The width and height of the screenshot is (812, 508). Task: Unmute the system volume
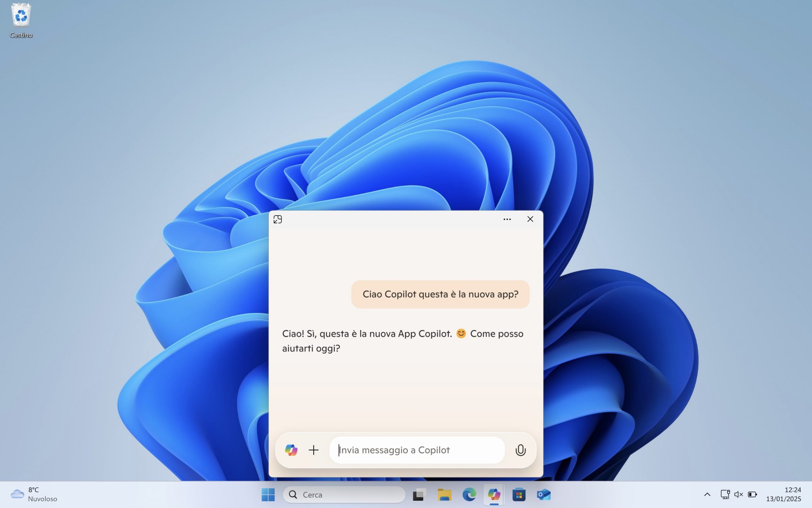coord(738,495)
